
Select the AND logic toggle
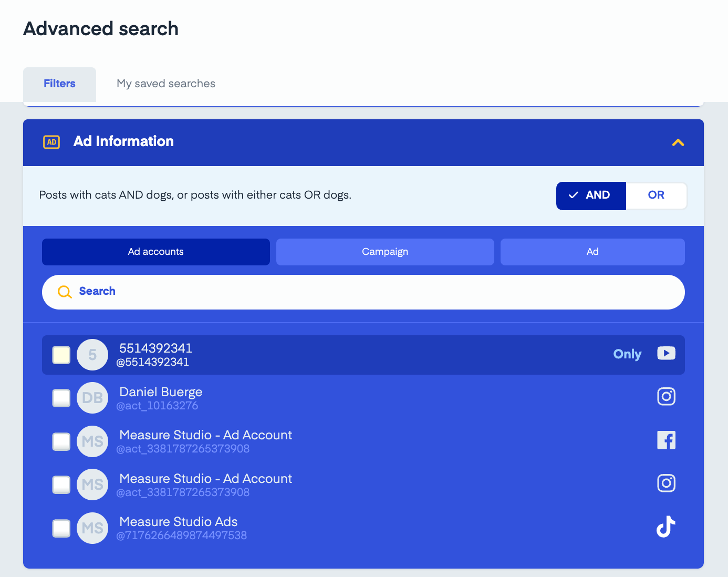(x=591, y=195)
